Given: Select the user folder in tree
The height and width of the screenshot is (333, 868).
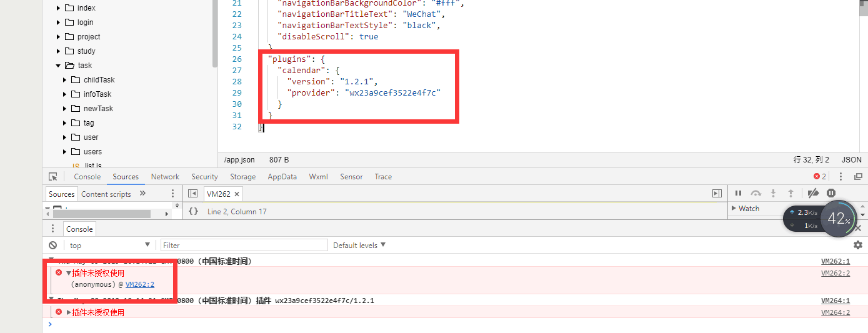Looking at the screenshot, I should (91, 137).
